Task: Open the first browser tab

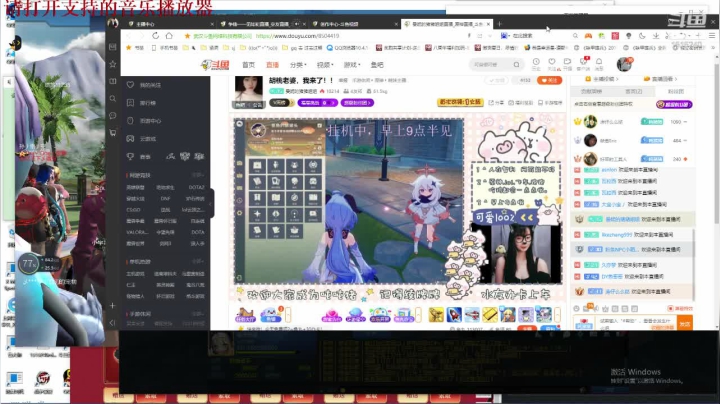Action: tap(170, 24)
